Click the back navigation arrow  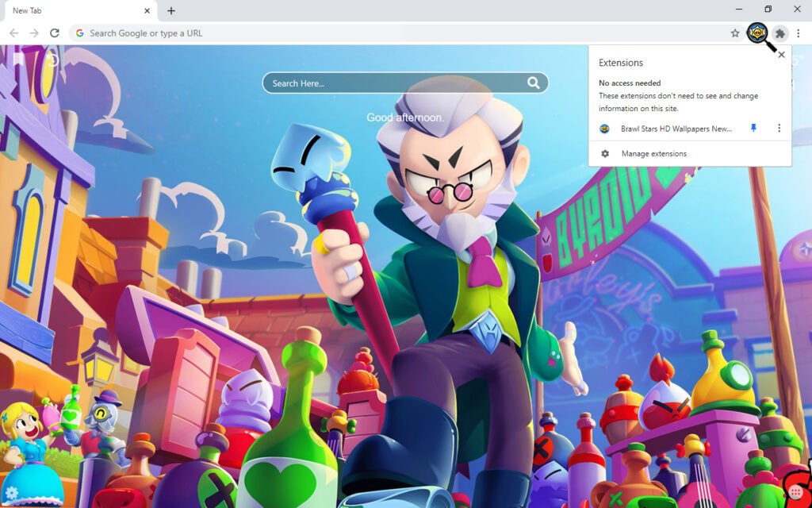(x=13, y=33)
